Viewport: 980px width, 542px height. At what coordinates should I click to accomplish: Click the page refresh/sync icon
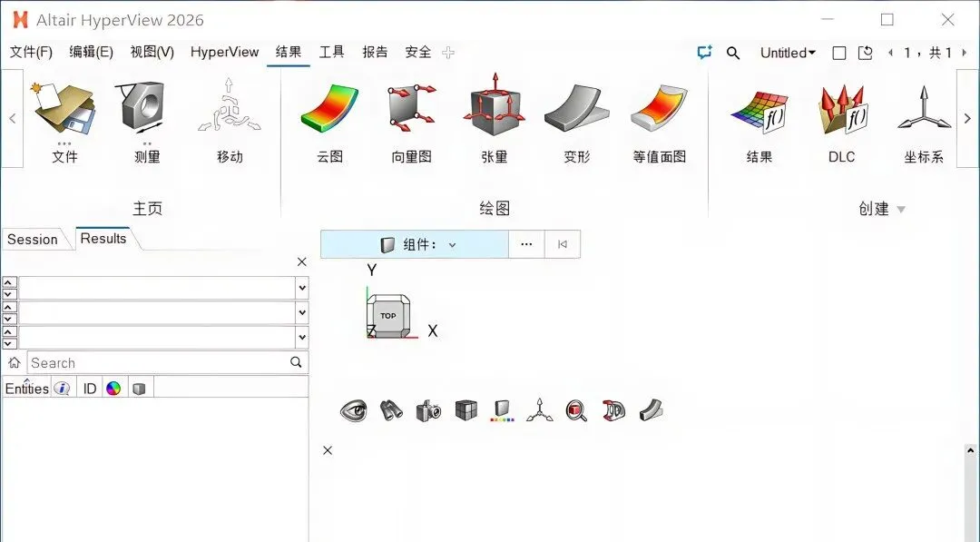coord(865,54)
